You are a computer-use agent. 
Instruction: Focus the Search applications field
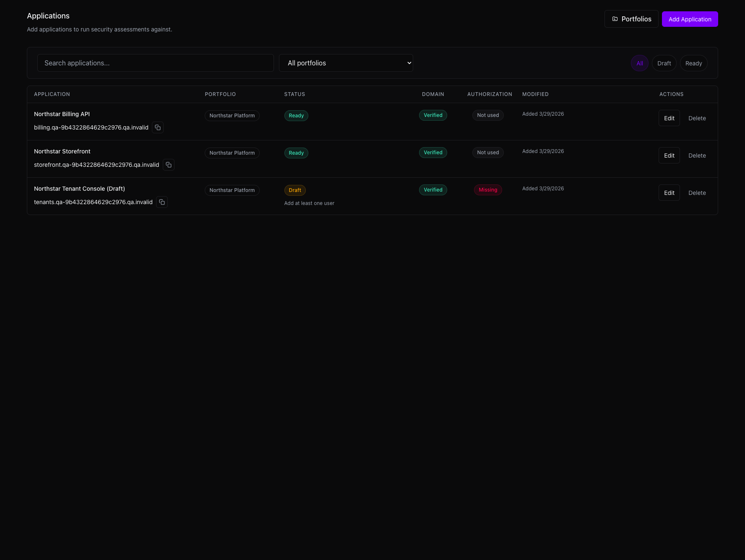156,63
